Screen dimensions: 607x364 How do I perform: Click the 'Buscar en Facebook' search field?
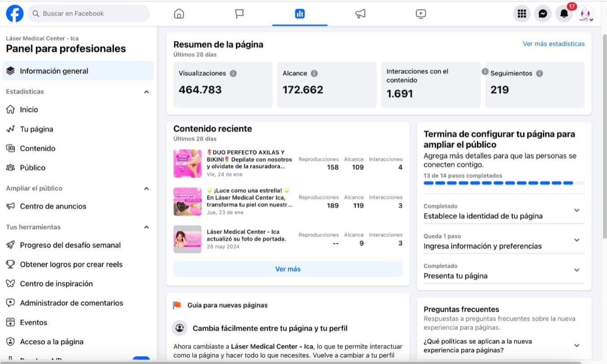pos(89,14)
